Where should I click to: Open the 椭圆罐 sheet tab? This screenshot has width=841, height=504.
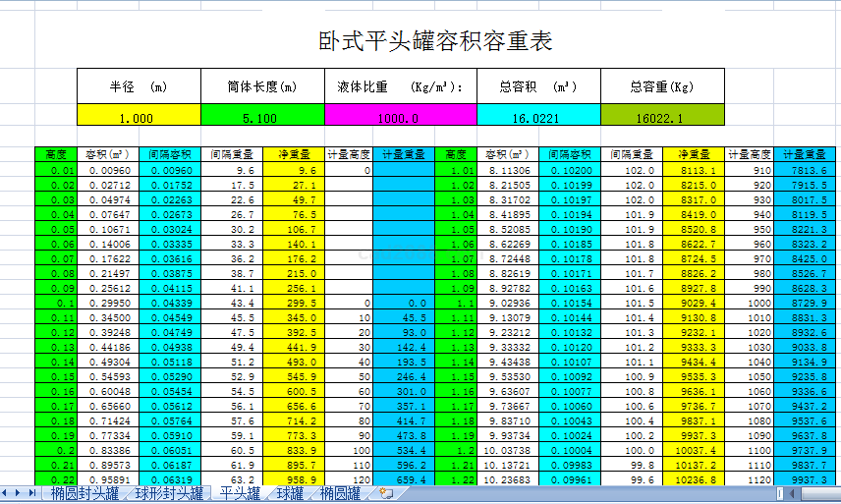point(341,493)
